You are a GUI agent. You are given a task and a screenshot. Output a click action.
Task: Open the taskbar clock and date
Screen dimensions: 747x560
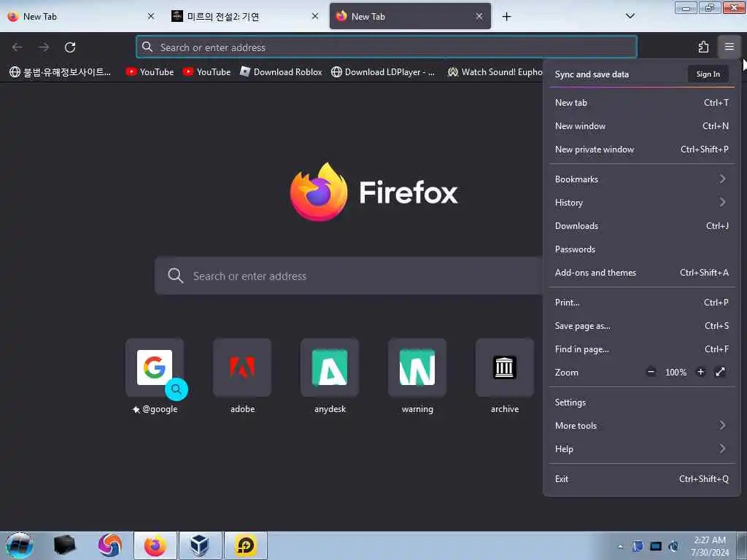click(x=710, y=545)
